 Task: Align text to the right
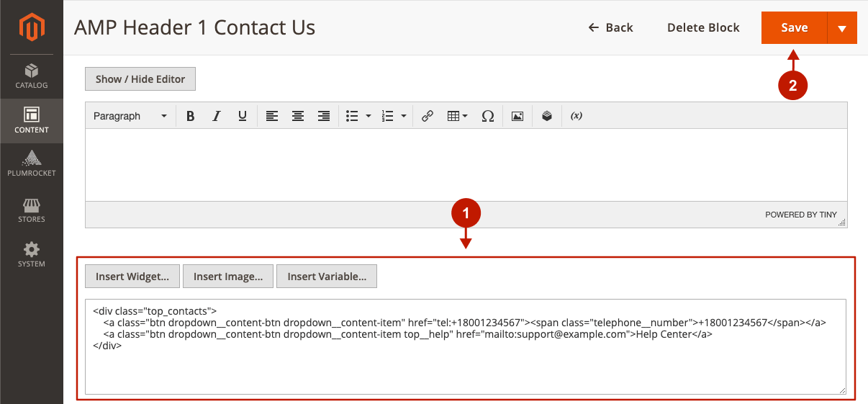(324, 116)
